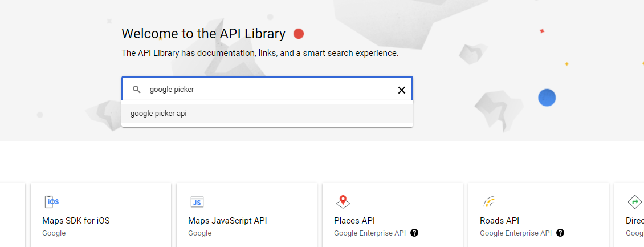
Task: Open the Places API title
Action: [354, 221]
